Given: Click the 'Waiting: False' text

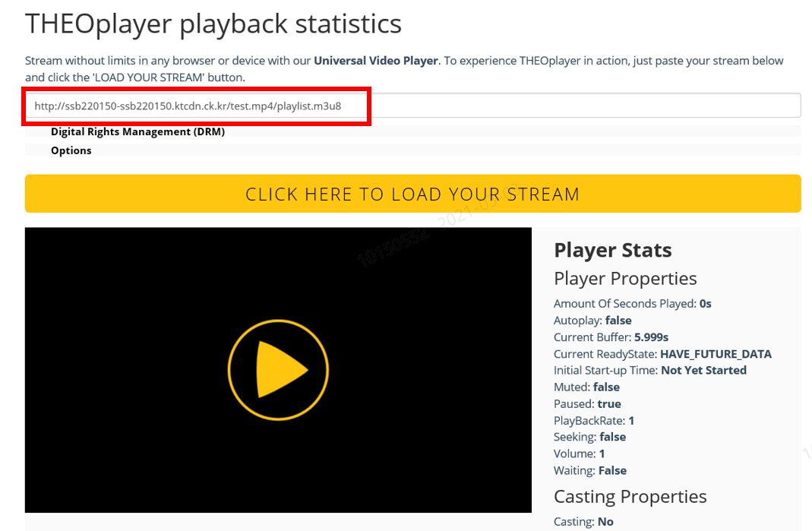Looking at the screenshot, I should [590, 470].
